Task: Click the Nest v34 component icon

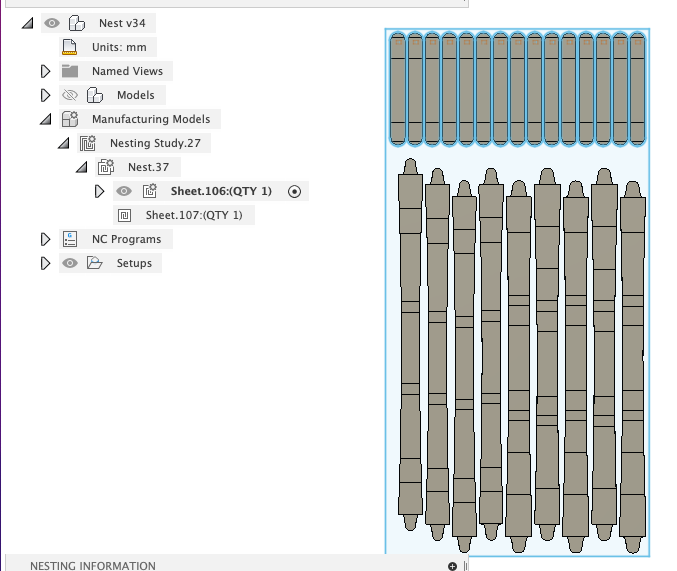Action: pyautogui.click(x=77, y=23)
